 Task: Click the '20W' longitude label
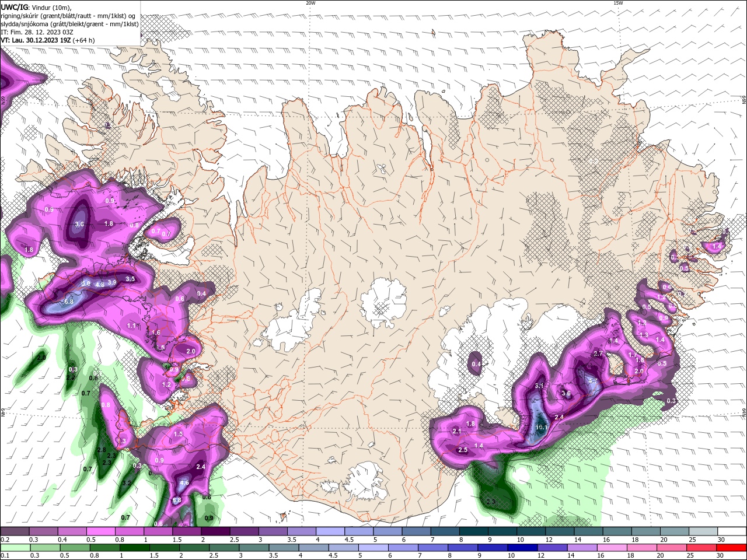310,3
